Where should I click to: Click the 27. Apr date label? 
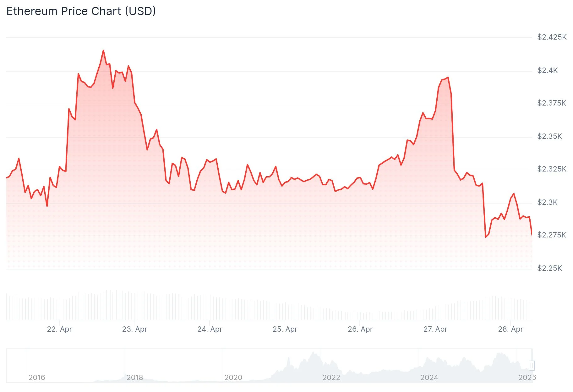(x=435, y=329)
